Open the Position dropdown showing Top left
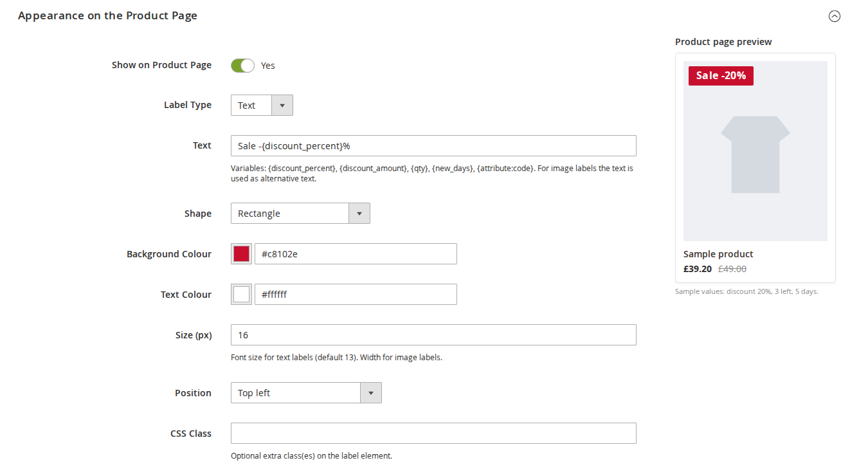The height and width of the screenshot is (476, 868). pos(306,392)
